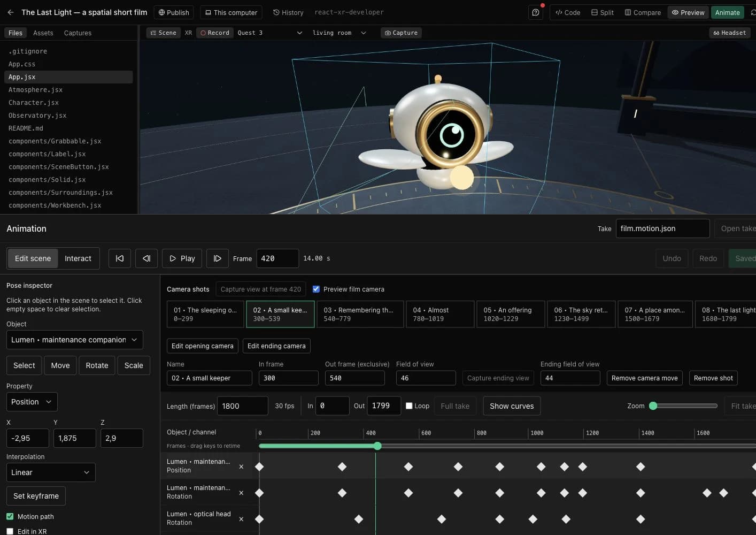Click Edit opening camera
This screenshot has height=535, width=756.
click(x=203, y=346)
